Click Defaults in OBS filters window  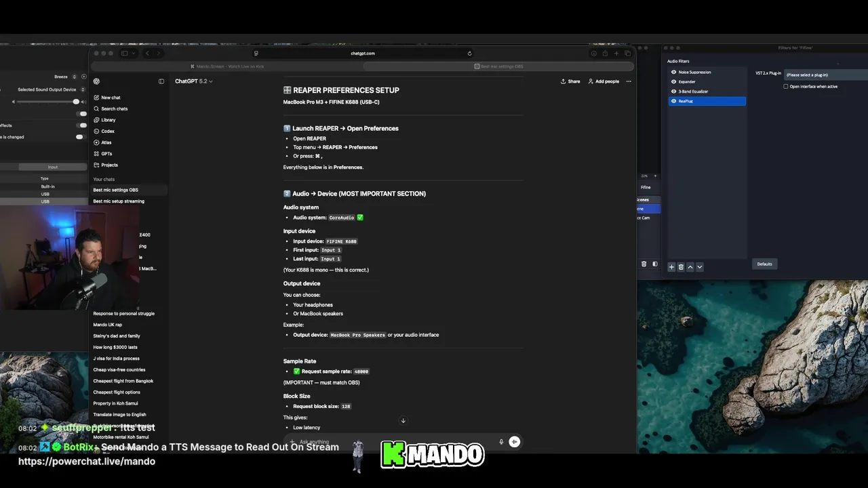point(765,264)
